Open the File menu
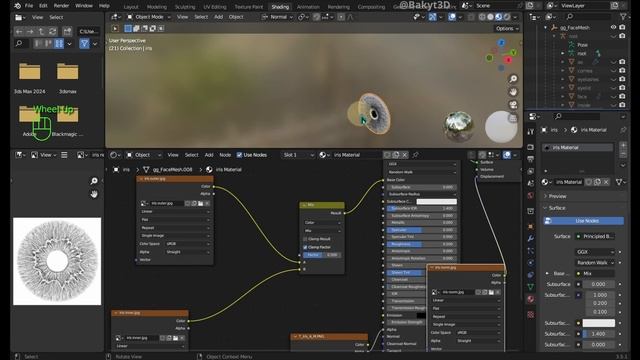Image resolution: width=640 pixels, height=360 pixels. (x=29, y=6)
